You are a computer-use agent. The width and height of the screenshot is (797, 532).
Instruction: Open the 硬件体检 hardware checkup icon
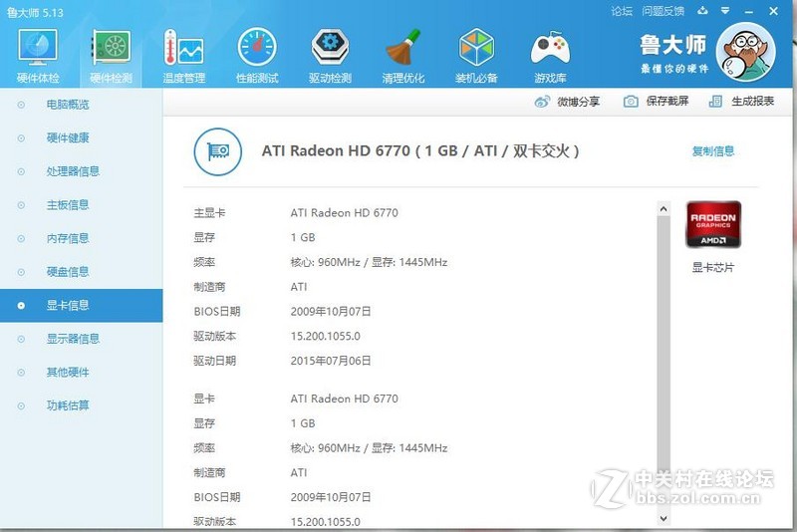pyautogui.click(x=38, y=56)
